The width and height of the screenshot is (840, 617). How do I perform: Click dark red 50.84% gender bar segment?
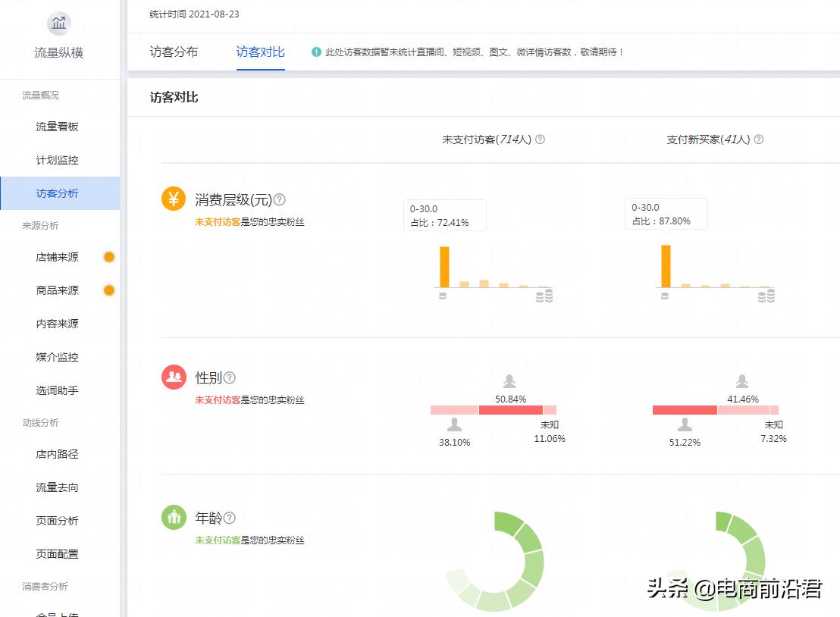511,410
